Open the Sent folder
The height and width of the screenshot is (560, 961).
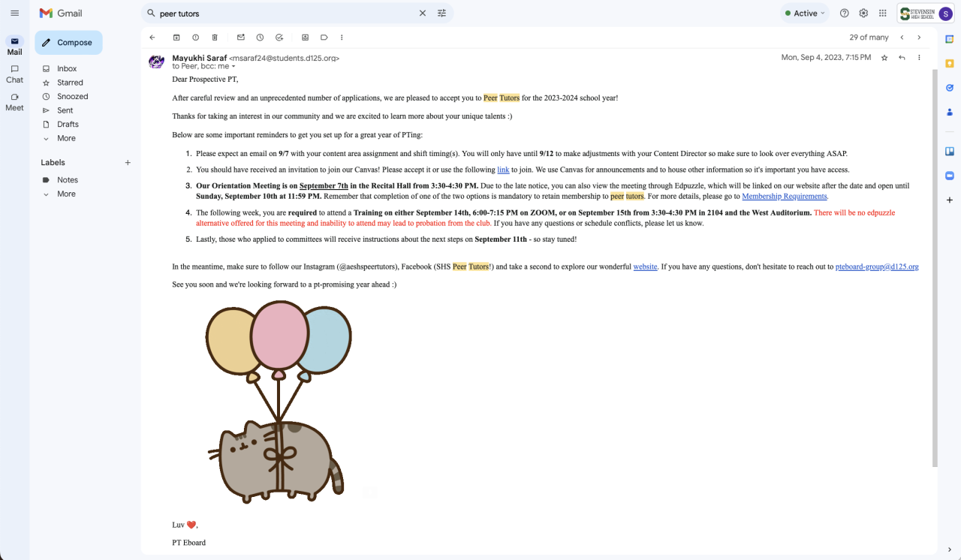coord(65,110)
